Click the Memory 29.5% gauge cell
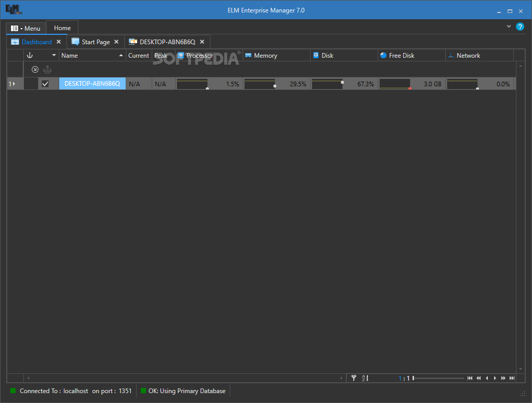 tap(276, 84)
